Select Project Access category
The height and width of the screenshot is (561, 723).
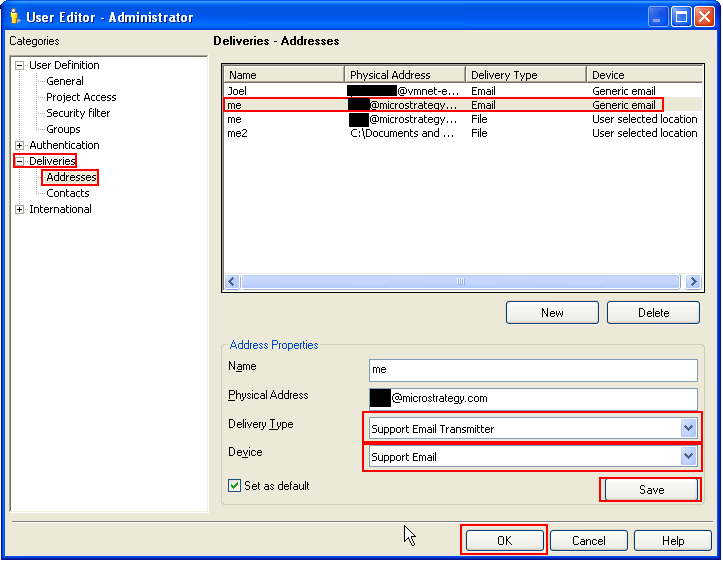(x=81, y=97)
